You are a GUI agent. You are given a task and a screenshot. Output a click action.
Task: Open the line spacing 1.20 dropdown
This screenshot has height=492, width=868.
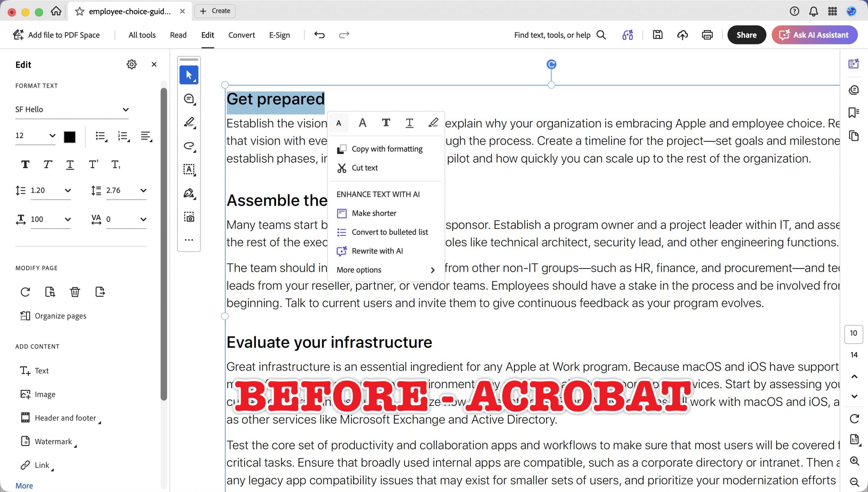(x=51, y=190)
